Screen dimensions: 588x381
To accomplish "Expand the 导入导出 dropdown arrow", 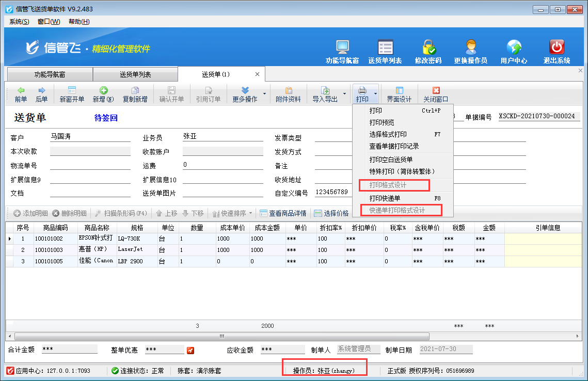I will tap(344, 94).
